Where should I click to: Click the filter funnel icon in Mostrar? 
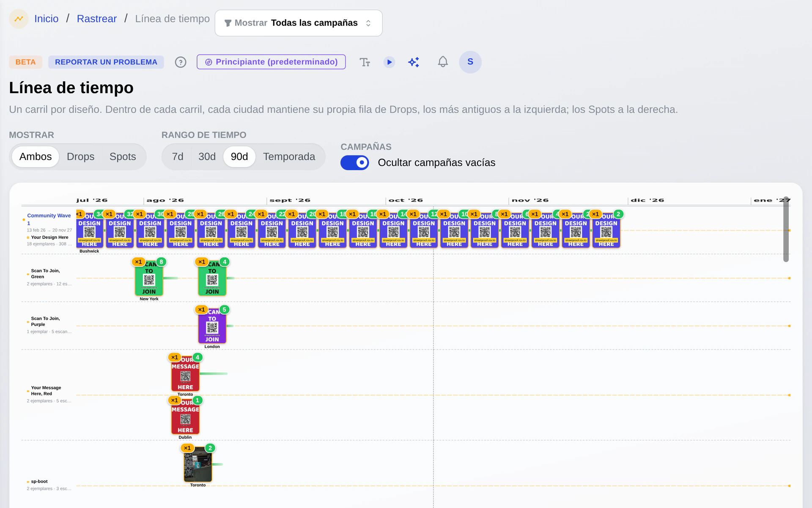click(x=228, y=23)
